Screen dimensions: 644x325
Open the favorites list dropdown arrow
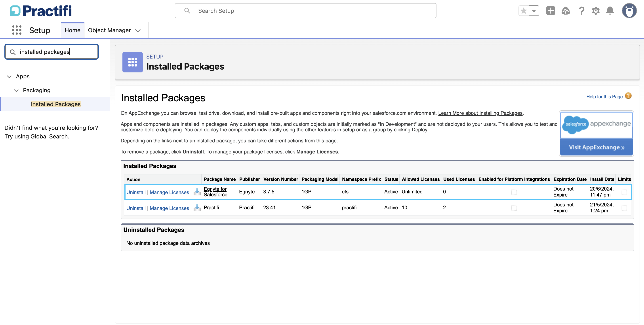coord(534,11)
